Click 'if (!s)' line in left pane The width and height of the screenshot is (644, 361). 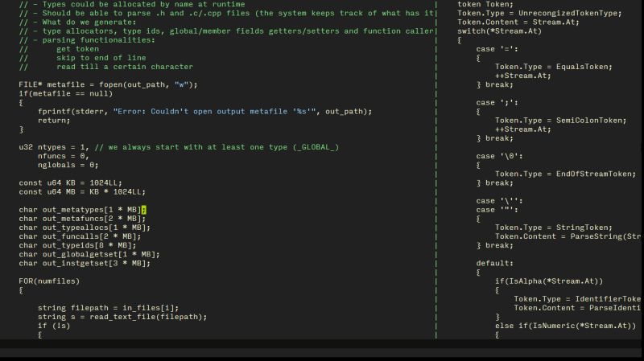tap(54, 326)
